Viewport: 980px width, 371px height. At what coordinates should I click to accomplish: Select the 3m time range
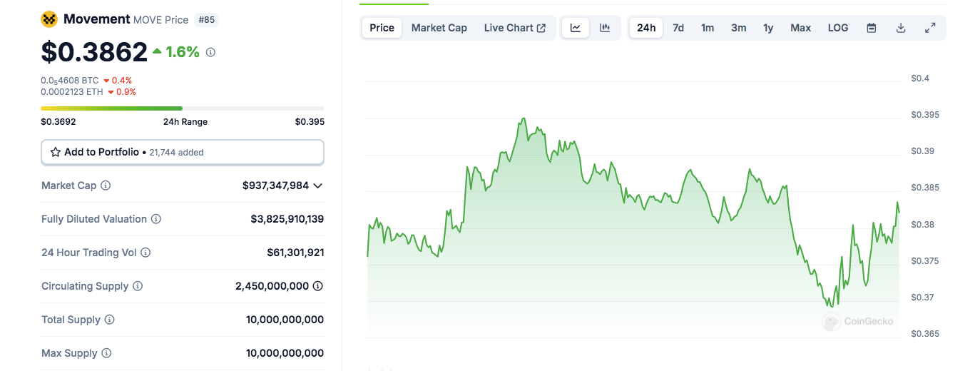coord(739,28)
